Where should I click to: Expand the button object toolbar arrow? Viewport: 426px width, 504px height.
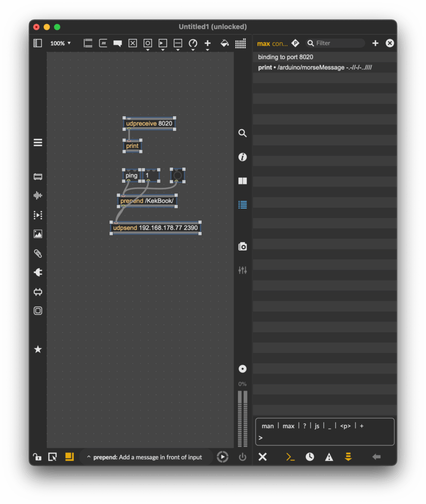pos(148,50)
